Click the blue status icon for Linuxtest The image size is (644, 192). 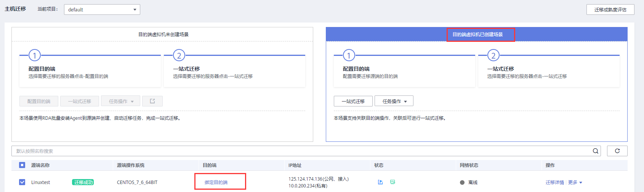click(380, 182)
